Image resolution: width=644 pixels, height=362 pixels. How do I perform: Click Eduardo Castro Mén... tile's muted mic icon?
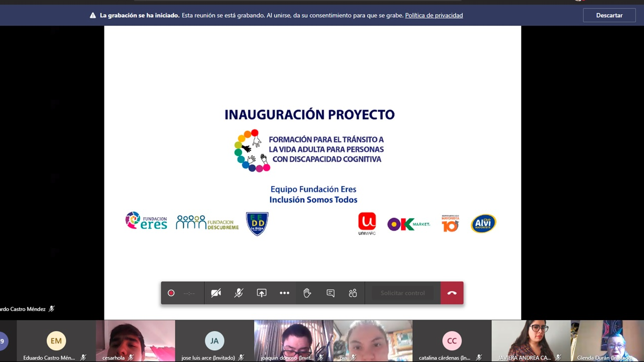[83, 358]
